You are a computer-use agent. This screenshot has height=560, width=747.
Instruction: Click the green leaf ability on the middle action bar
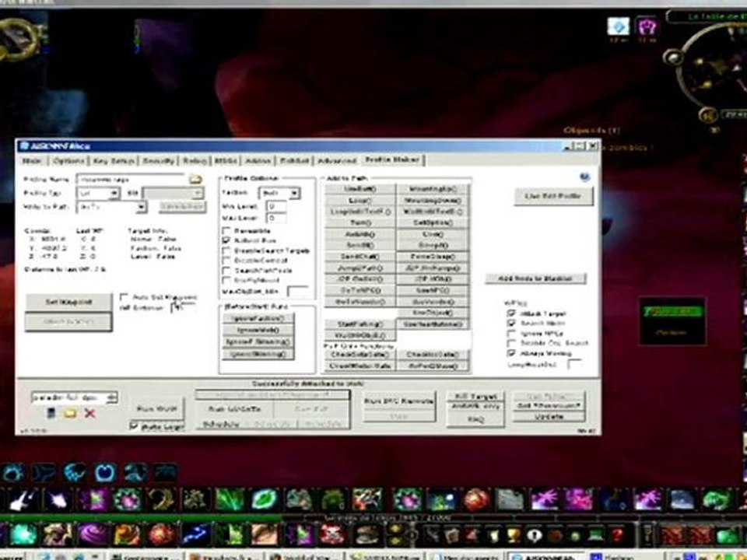[x=265, y=500]
